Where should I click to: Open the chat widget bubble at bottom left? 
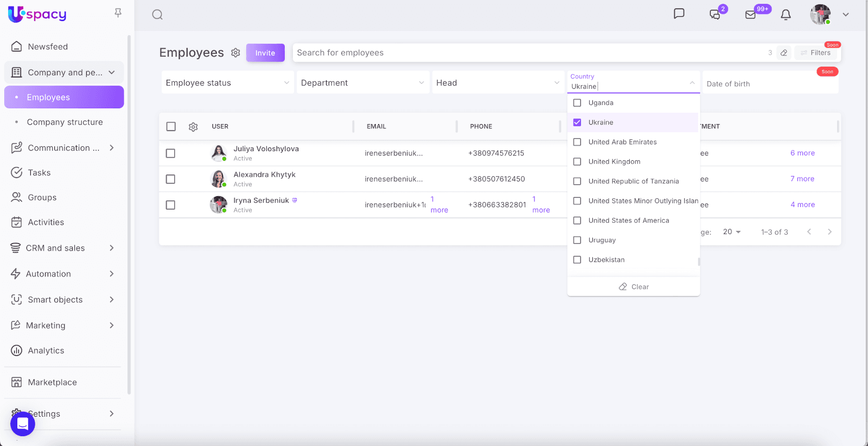(23, 423)
